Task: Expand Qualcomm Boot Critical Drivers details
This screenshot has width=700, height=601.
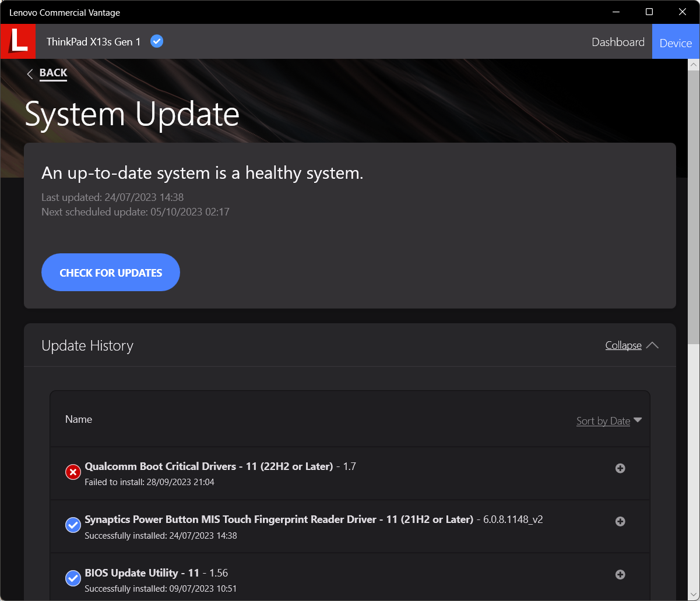Action: click(620, 468)
